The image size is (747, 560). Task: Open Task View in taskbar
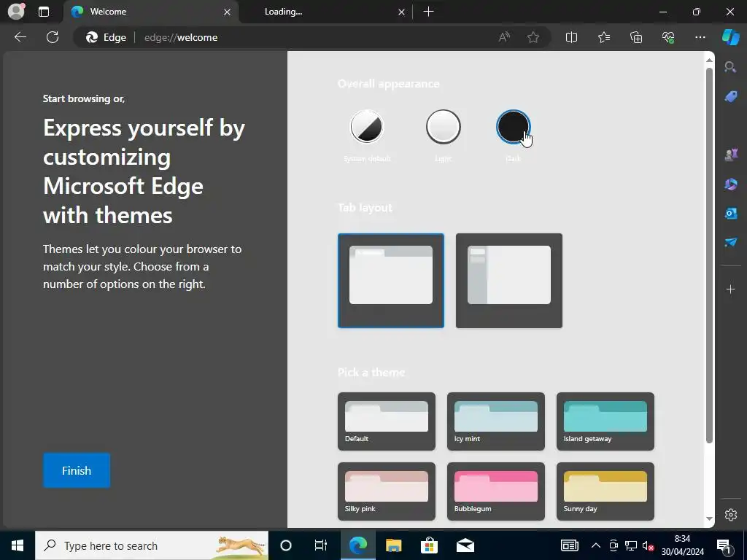(321, 545)
